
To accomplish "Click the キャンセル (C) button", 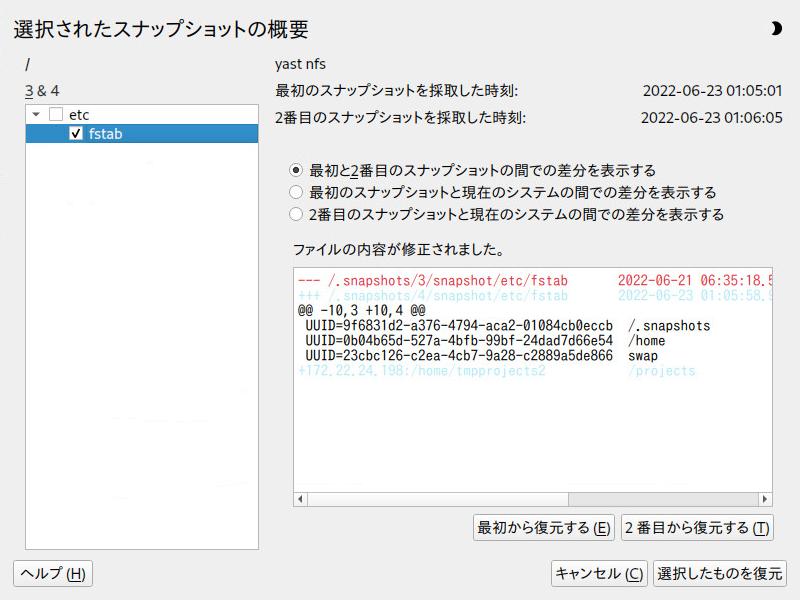I will coord(599,573).
